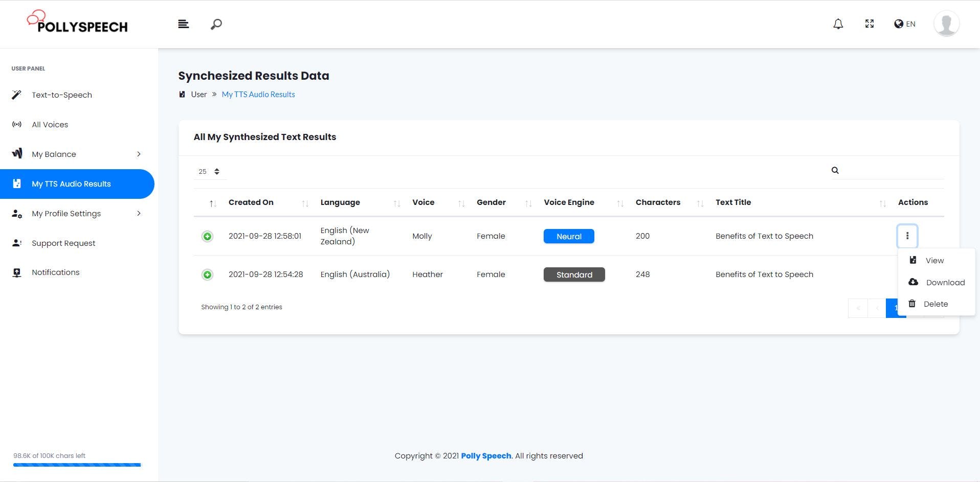Click the 2021-09-28 12:54:28 timestamp cell
This screenshot has width=980, height=482.
(x=265, y=274)
